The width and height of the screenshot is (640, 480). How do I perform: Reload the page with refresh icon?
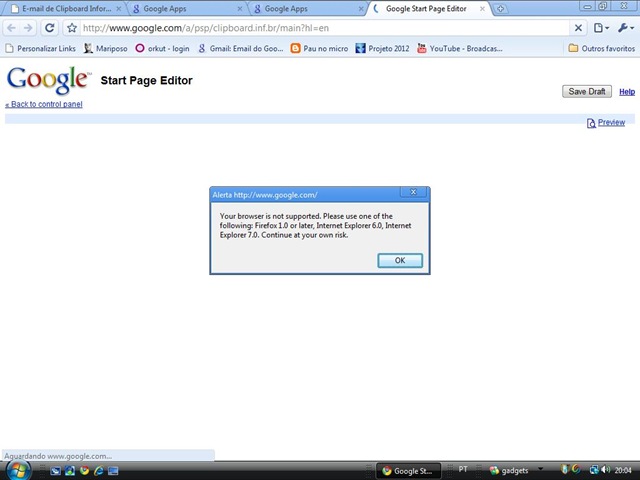coord(50,28)
